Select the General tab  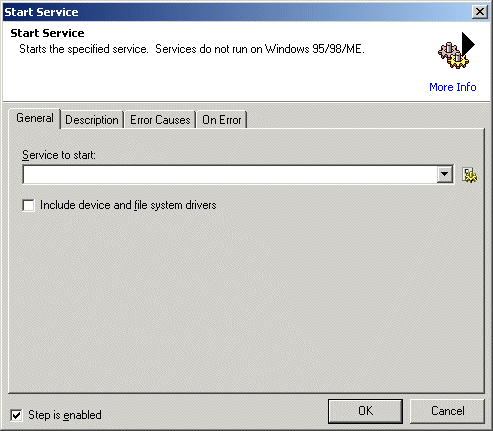(x=35, y=118)
